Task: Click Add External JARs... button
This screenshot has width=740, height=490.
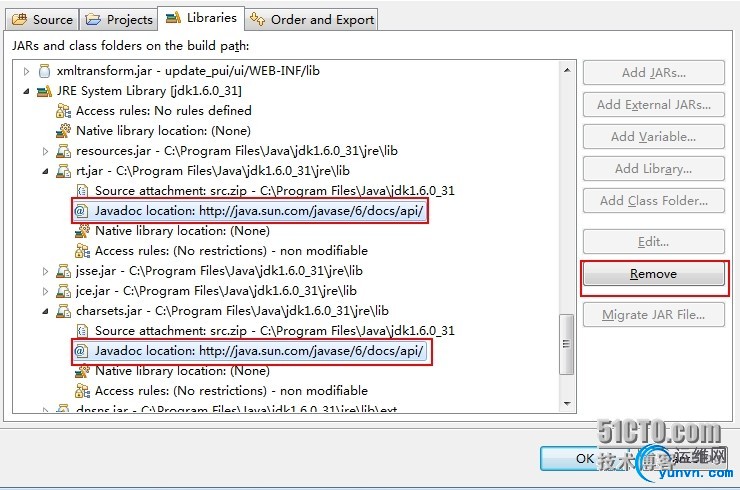Action: [654, 104]
